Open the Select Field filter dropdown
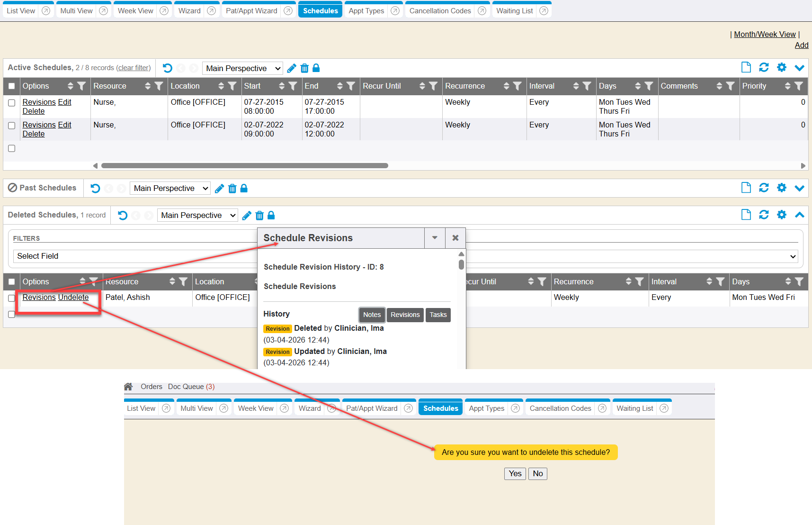 click(x=405, y=256)
